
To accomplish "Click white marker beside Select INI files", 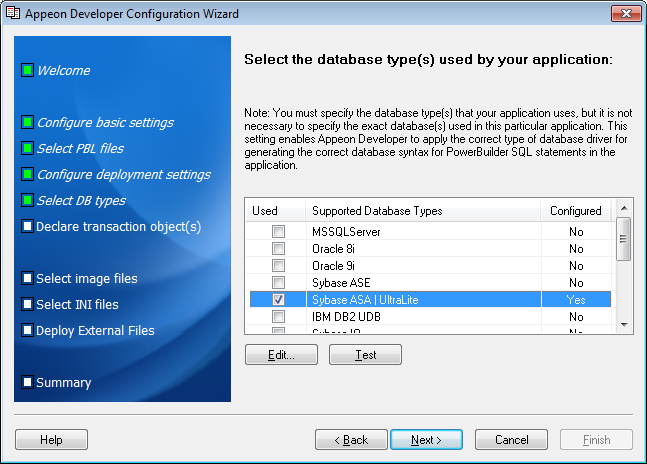I will [28, 304].
